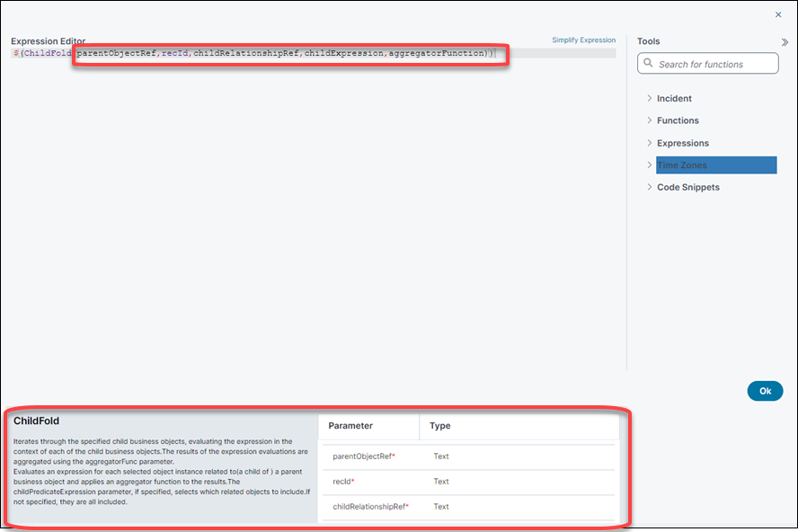Select the Expressions label in Tools
The width and height of the screenshot is (798, 532).
pyautogui.click(x=683, y=143)
